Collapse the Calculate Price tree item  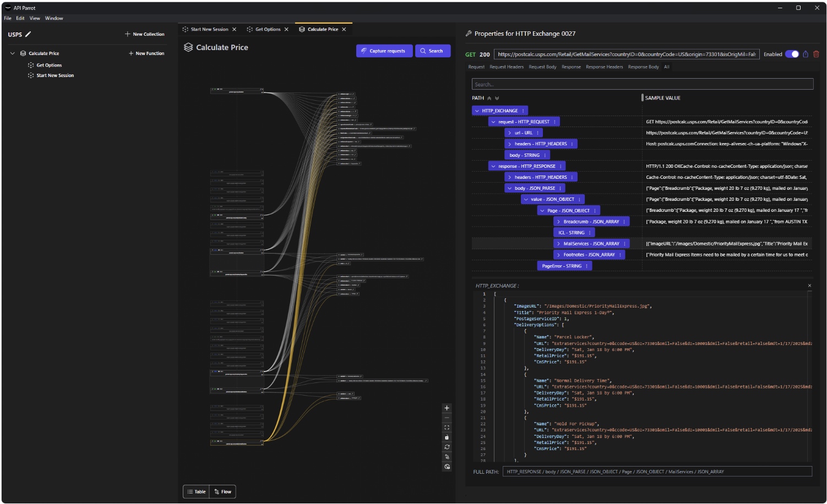pos(13,53)
